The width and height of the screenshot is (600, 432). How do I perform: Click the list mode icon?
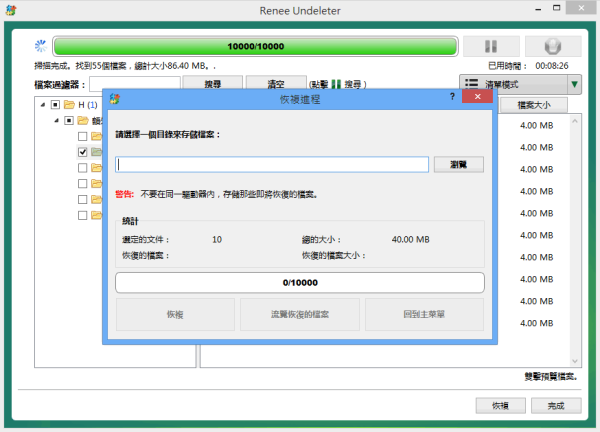coord(471,84)
